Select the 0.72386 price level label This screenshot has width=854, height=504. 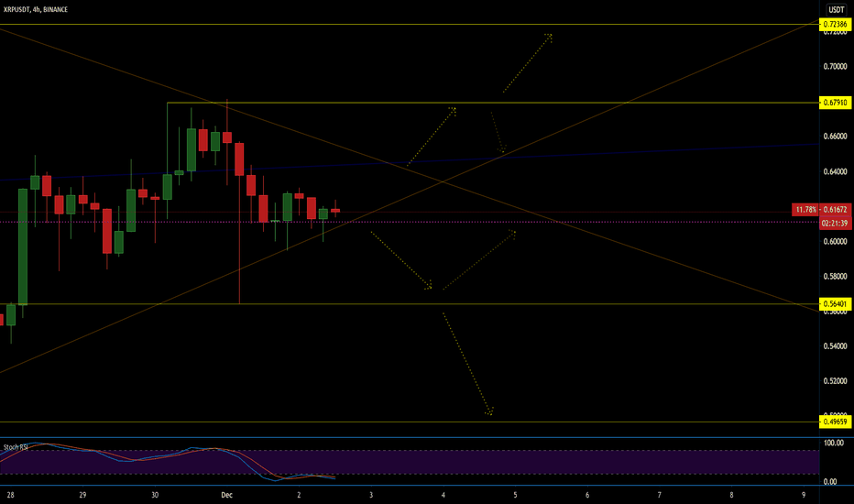point(835,25)
